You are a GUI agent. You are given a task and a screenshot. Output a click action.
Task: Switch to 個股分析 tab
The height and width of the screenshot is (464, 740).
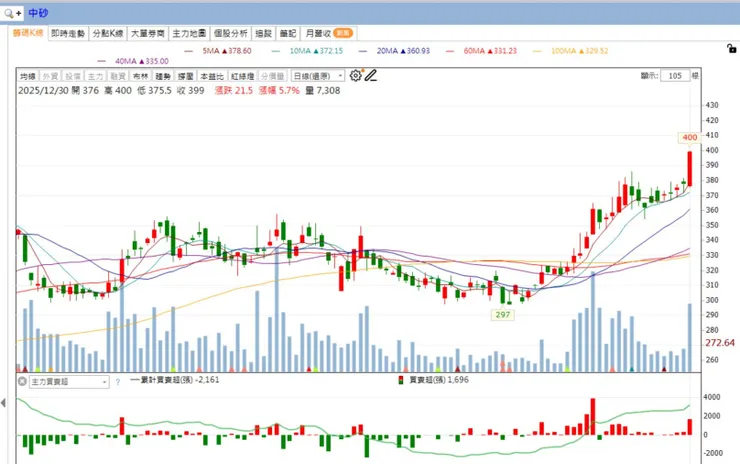(231, 33)
